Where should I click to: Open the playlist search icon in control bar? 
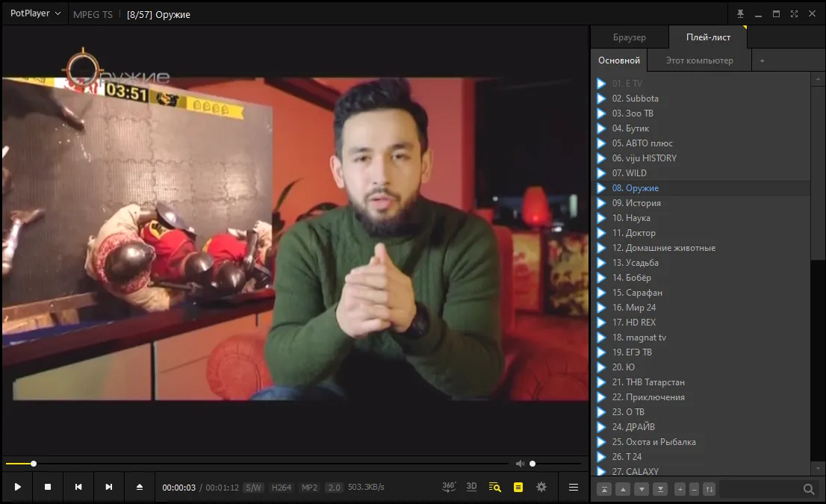coord(494,487)
